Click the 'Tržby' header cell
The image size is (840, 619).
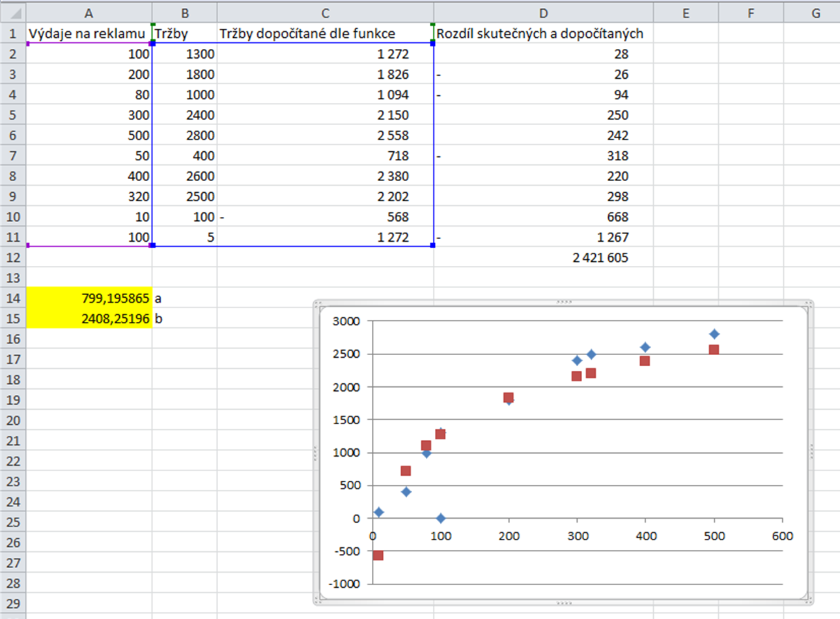[x=185, y=34]
